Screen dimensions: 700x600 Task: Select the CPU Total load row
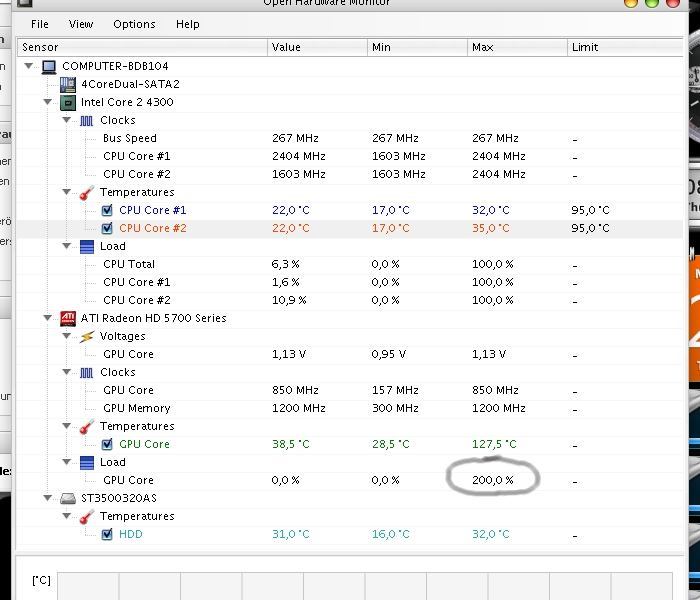(350, 264)
